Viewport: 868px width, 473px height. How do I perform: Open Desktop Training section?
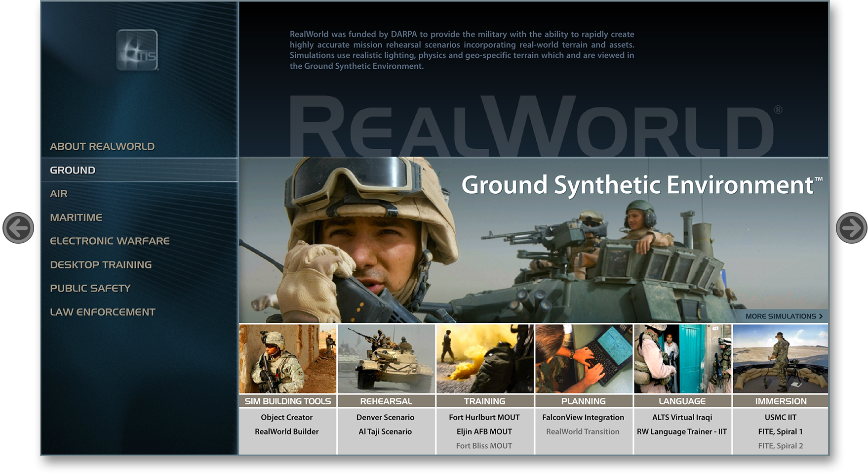click(101, 265)
